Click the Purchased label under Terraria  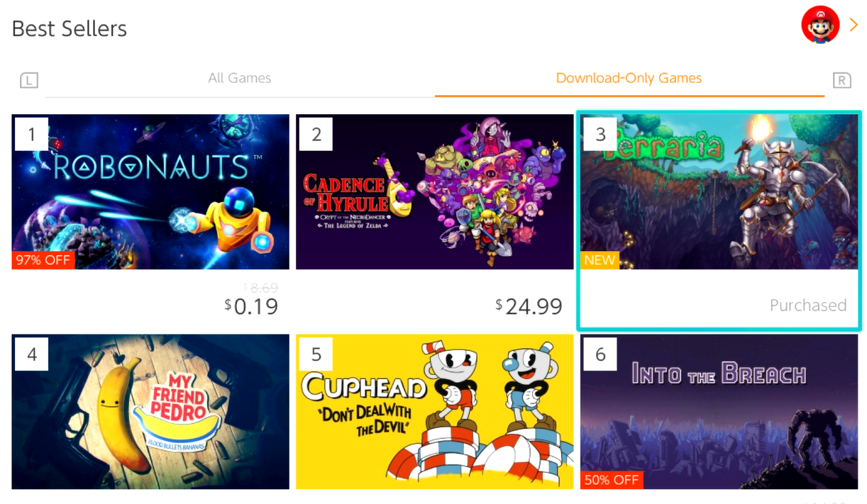click(808, 306)
